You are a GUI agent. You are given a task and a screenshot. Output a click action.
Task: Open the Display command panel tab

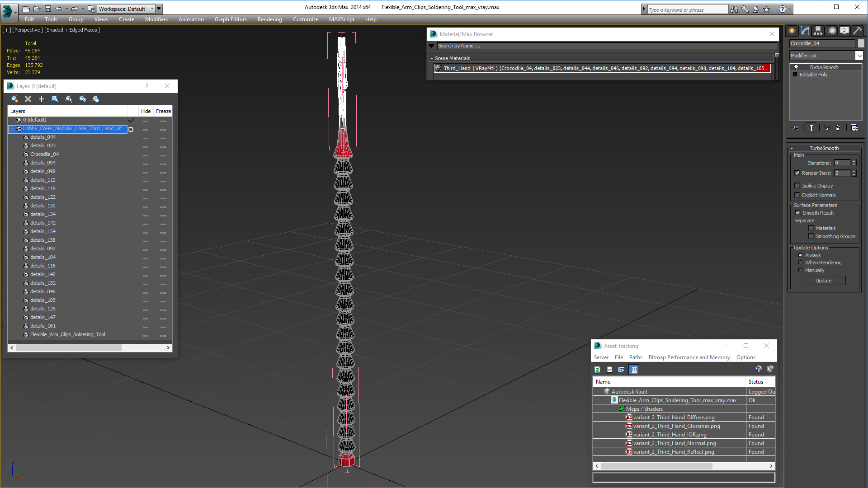(x=844, y=31)
